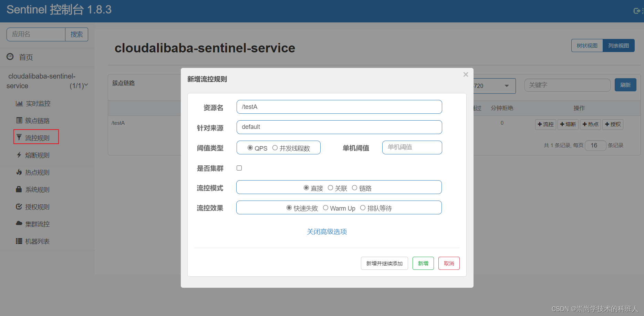This screenshot has width=644, height=316.
Task: Click /testA resource row text
Action: [118, 123]
